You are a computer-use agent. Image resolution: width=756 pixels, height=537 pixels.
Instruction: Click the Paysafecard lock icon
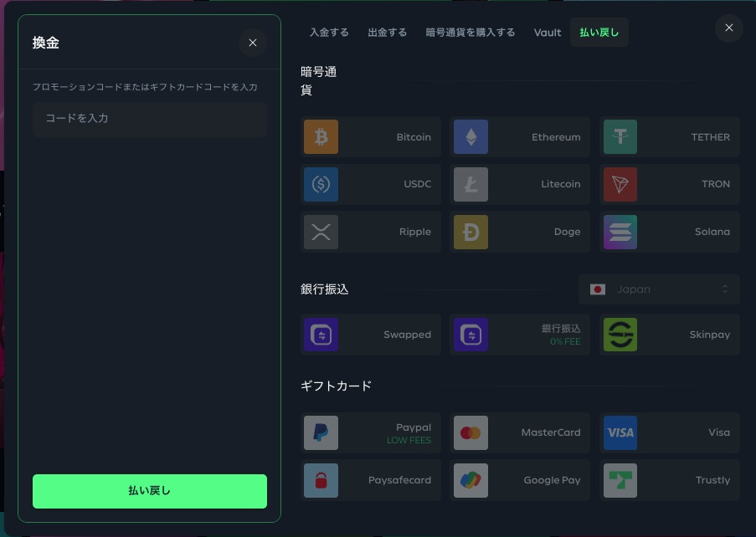(321, 480)
